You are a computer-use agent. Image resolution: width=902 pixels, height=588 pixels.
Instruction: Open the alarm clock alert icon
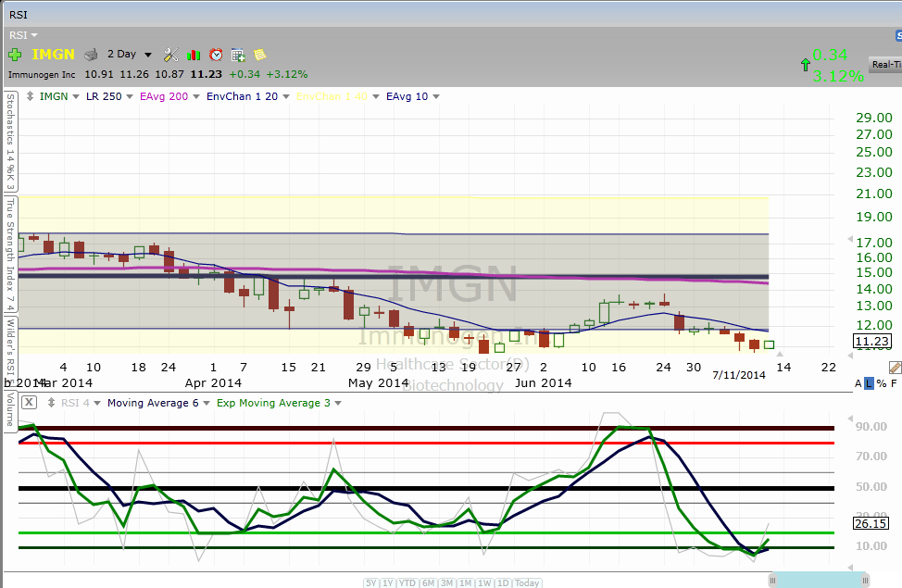(x=216, y=55)
